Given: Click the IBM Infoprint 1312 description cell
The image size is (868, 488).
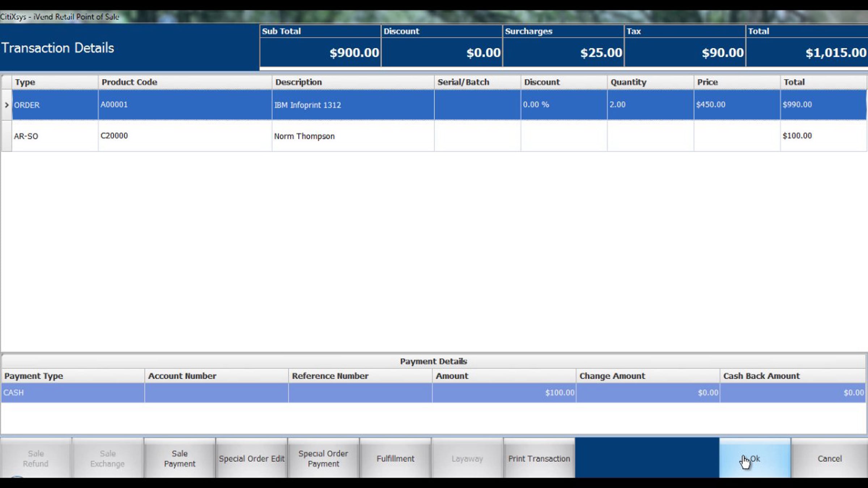Looking at the screenshot, I should [x=307, y=105].
